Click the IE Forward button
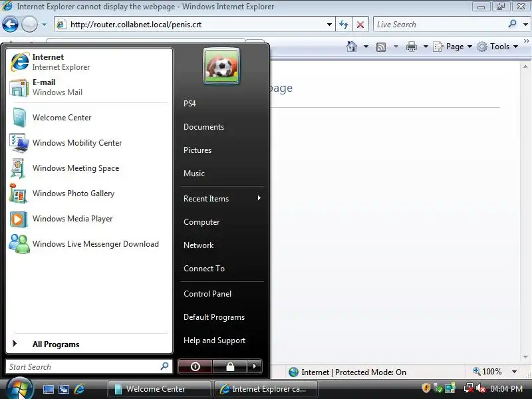The height and width of the screenshot is (399, 532). [x=29, y=25]
